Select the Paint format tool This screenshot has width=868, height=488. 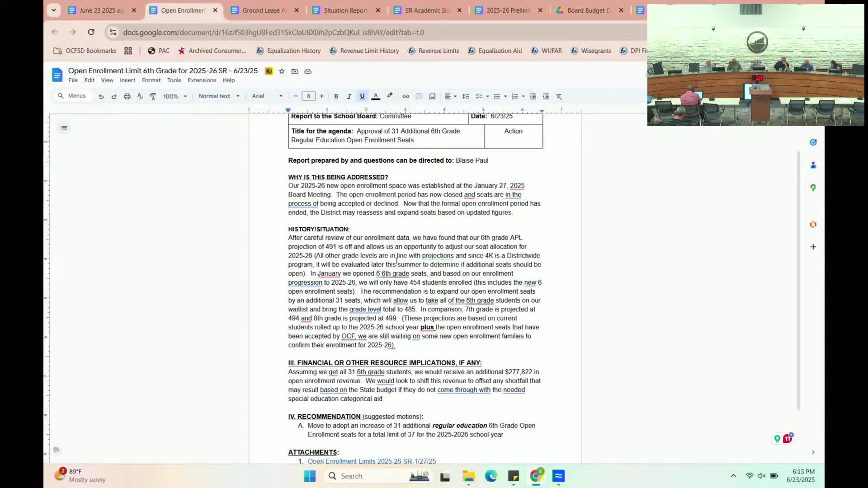[x=153, y=96]
